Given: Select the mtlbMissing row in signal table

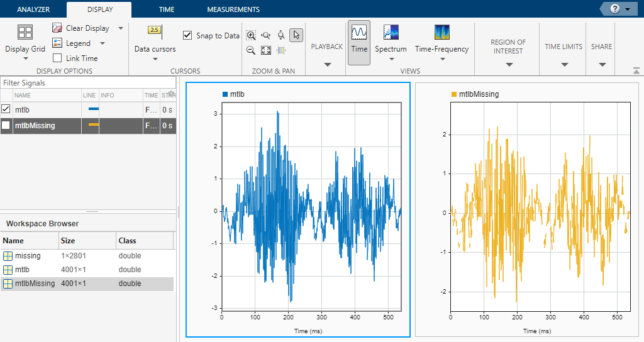Looking at the screenshot, I should coord(88,125).
